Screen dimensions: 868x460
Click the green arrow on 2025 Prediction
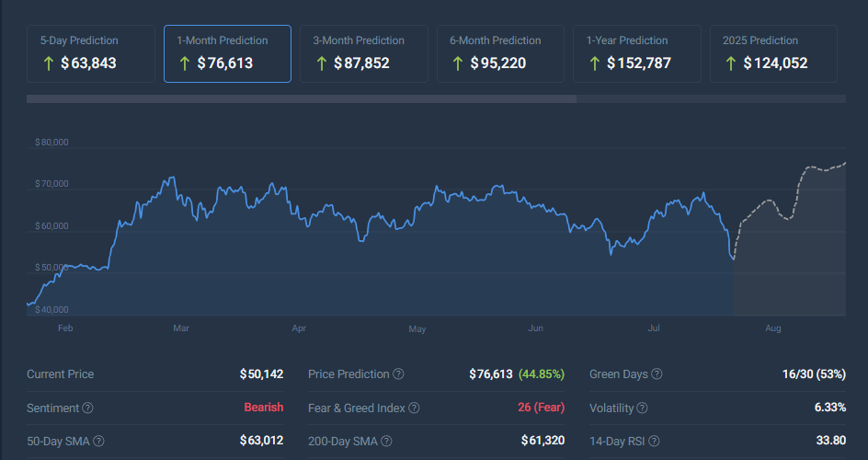click(731, 63)
